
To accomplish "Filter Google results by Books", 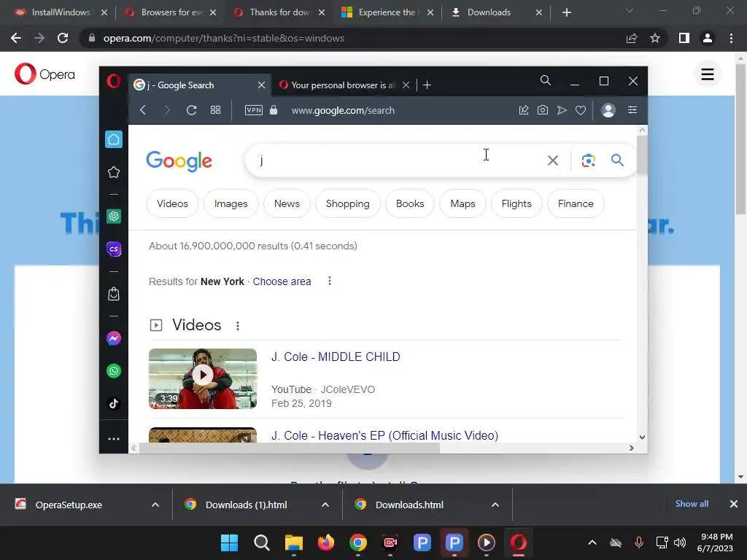I will point(410,203).
